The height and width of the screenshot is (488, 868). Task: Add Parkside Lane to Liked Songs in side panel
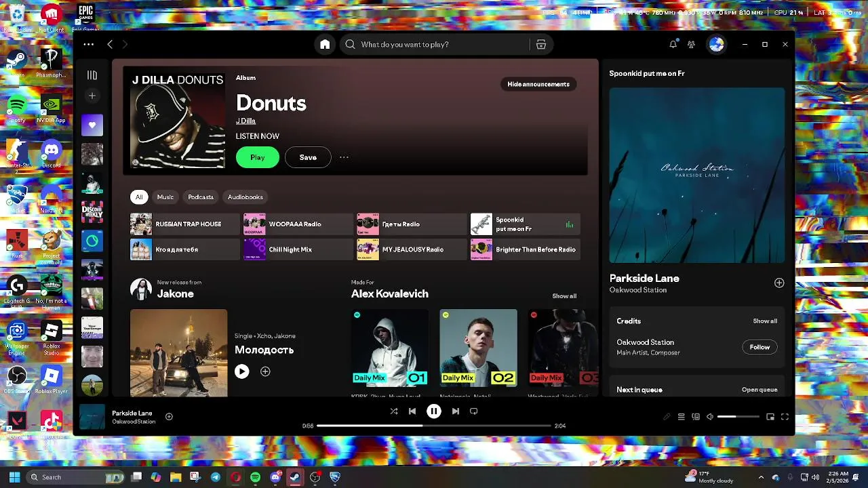tap(779, 283)
